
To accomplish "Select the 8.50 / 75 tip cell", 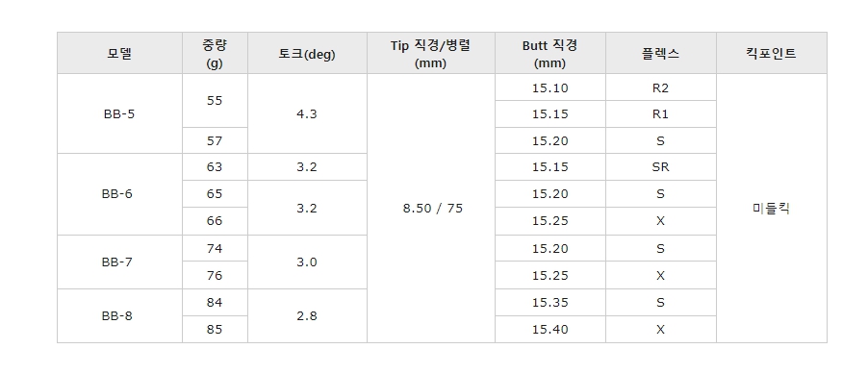I will [431, 208].
